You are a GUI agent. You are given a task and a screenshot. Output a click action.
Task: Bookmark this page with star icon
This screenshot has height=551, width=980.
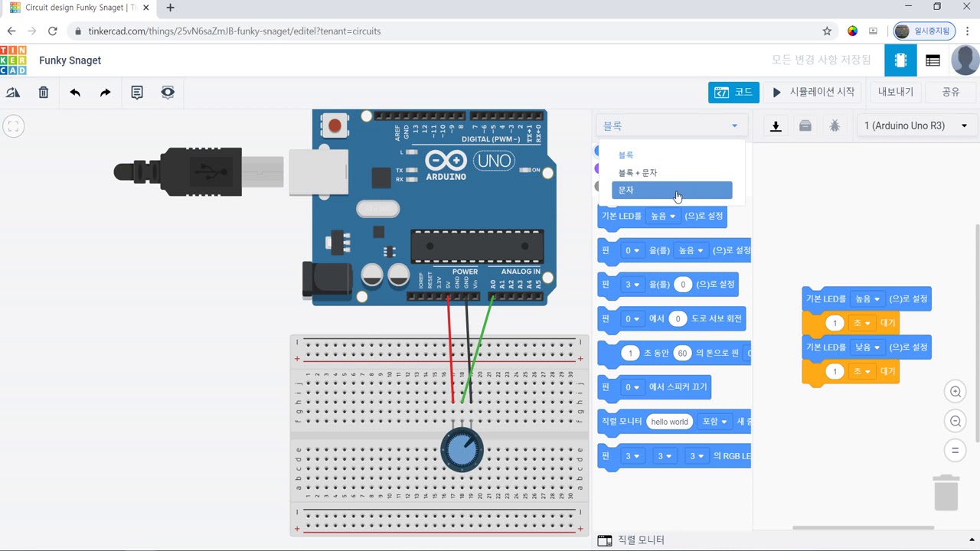coord(827,31)
